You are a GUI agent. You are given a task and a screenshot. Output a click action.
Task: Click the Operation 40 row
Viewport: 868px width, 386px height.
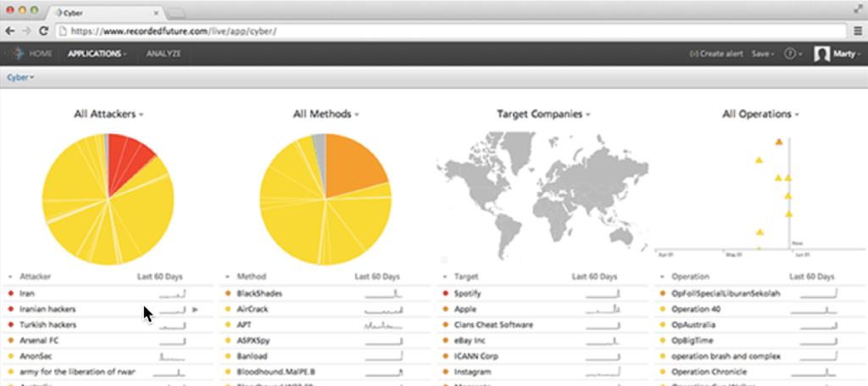coord(760,309)
